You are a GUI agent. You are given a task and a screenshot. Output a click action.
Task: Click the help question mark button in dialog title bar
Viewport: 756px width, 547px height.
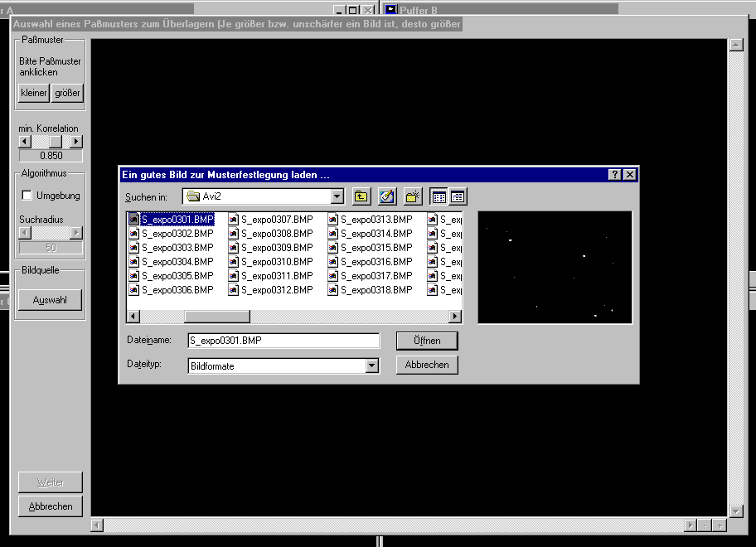click(x=614, y=174)
